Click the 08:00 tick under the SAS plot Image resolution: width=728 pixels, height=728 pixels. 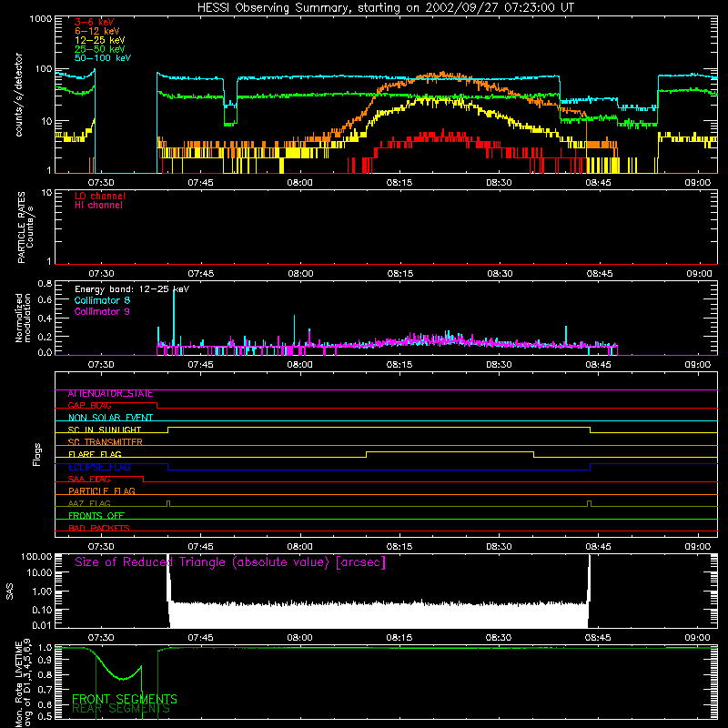click(299, 638)
